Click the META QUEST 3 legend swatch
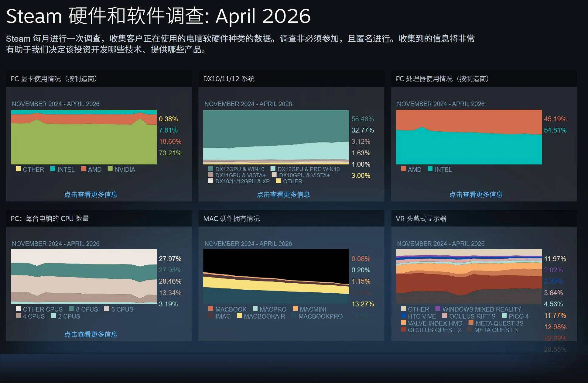Viewport: 588px width, 383px height. (470, 329)
